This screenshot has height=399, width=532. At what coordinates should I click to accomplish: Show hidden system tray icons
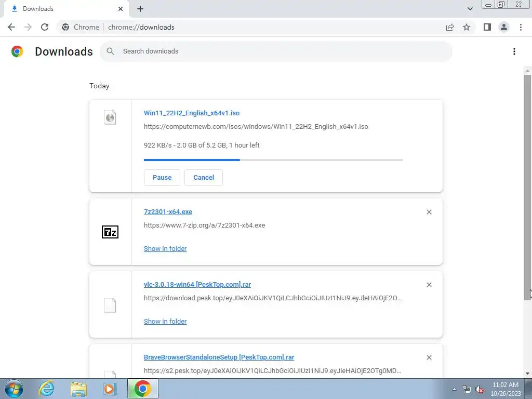tap(454, 389)
